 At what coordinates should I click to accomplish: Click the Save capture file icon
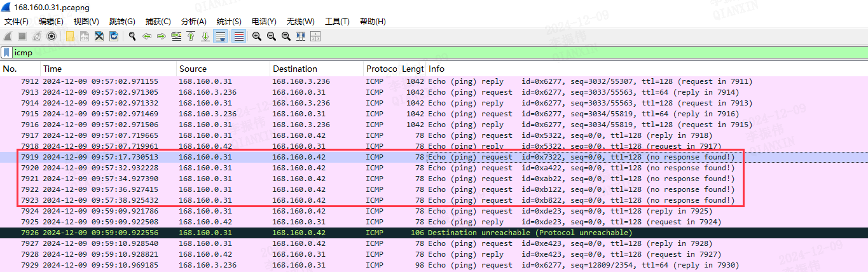tap(85, 36)
